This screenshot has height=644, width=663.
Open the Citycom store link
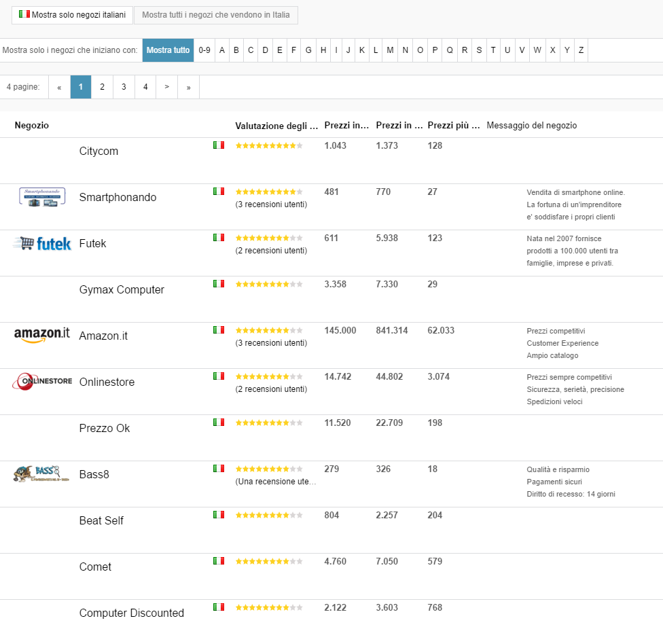[x=98, y=151]
